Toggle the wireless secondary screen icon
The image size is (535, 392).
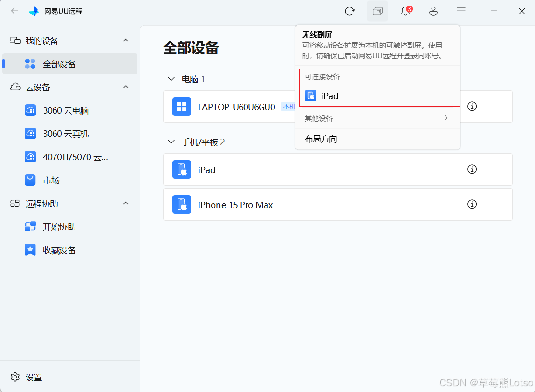pyautogui.click(x=377, y=11)
